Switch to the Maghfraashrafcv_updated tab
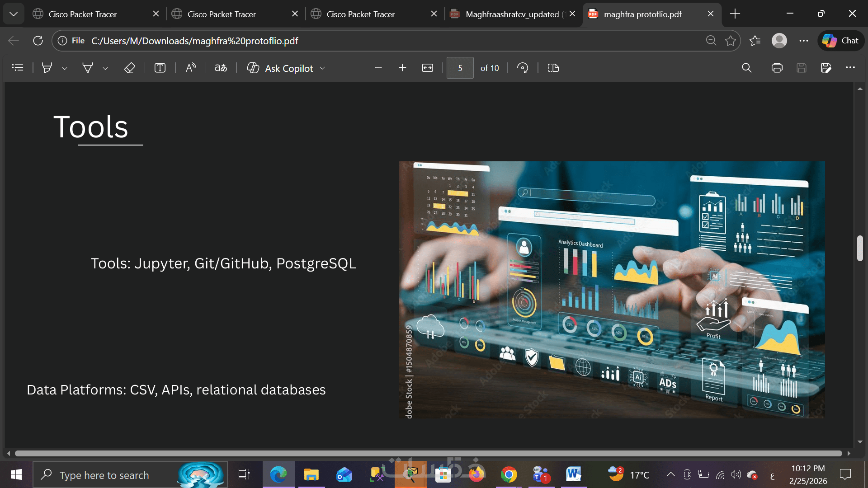The height and width of the screenshot is (488, 868). click(x=511, y=14)
